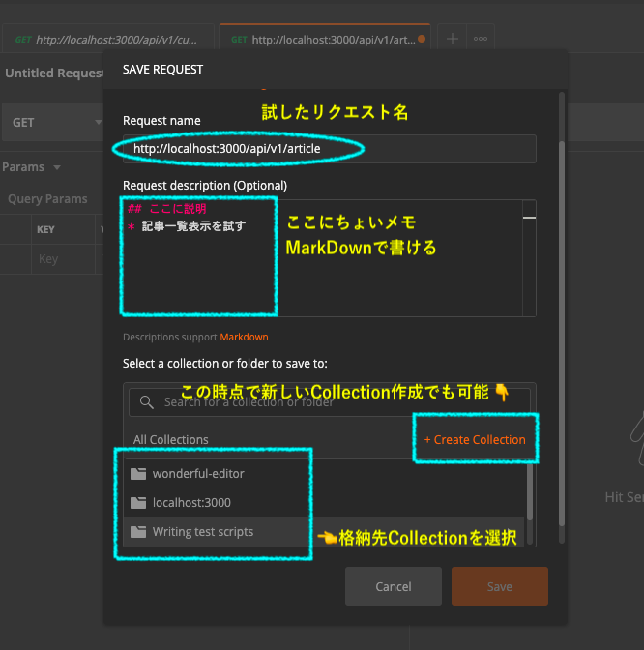Click folder icon of Writing test scripts
This screenshot has width=644, height=650.
138,531
